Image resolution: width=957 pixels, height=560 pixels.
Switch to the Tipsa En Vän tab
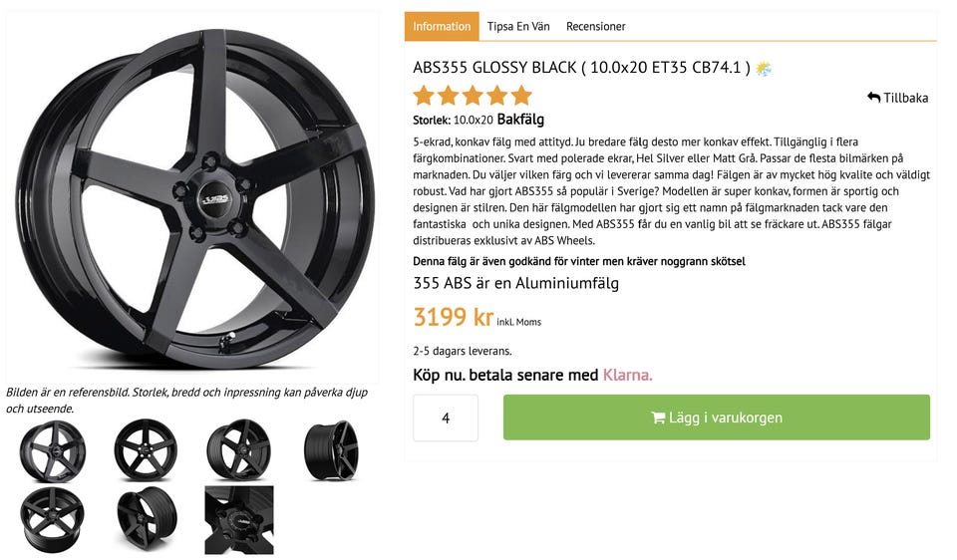coord(518,26)
